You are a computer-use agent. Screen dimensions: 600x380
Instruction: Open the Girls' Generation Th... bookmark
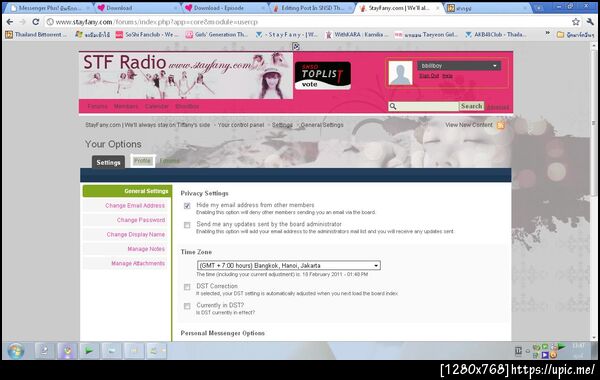coord(217,34)
